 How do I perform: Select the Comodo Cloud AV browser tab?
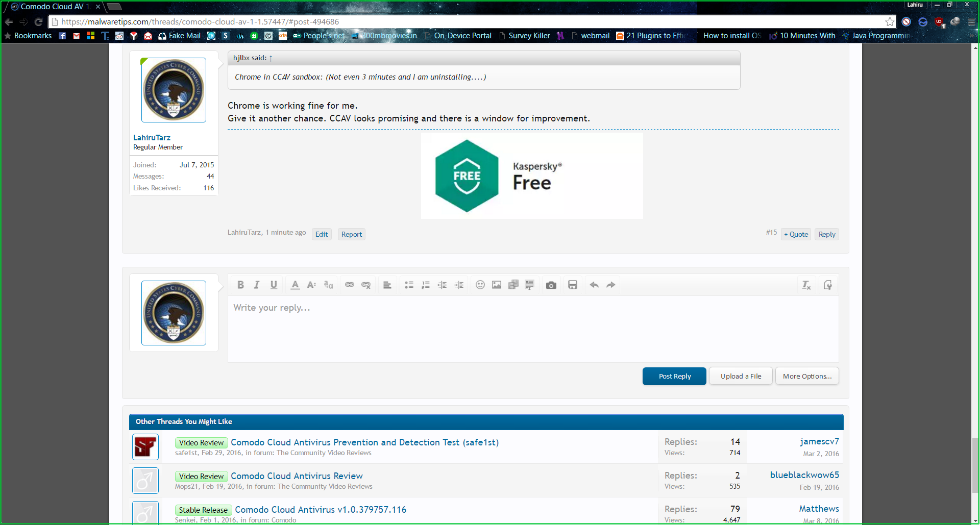click(55, 7)
